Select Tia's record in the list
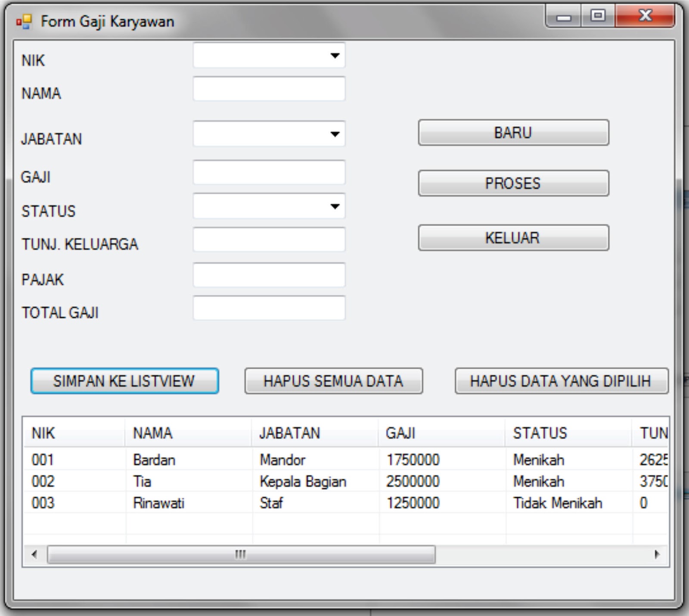The width and height of the screenshot is (689, 616). click(x=172, y=481)
